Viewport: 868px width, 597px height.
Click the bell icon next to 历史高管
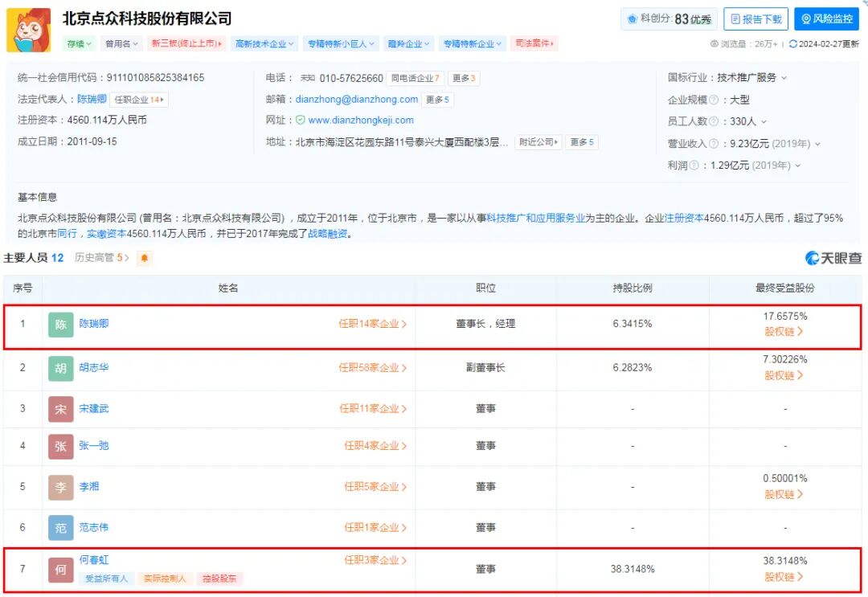click(143, 259)
